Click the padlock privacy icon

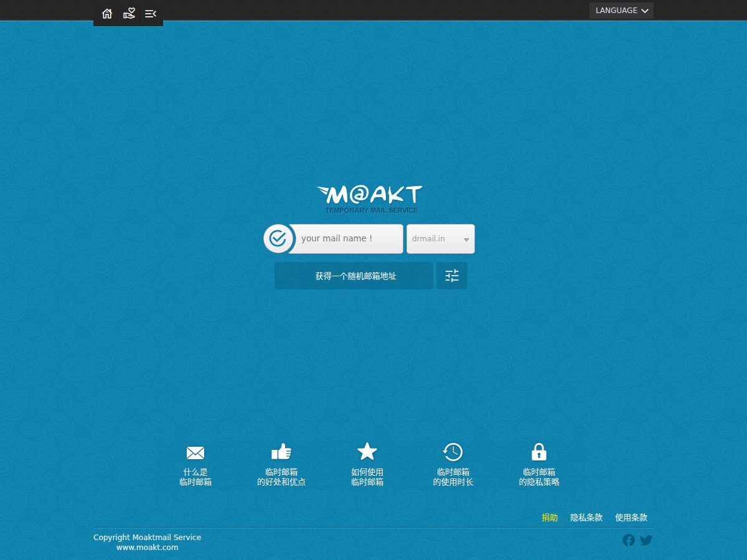(539, 452)
